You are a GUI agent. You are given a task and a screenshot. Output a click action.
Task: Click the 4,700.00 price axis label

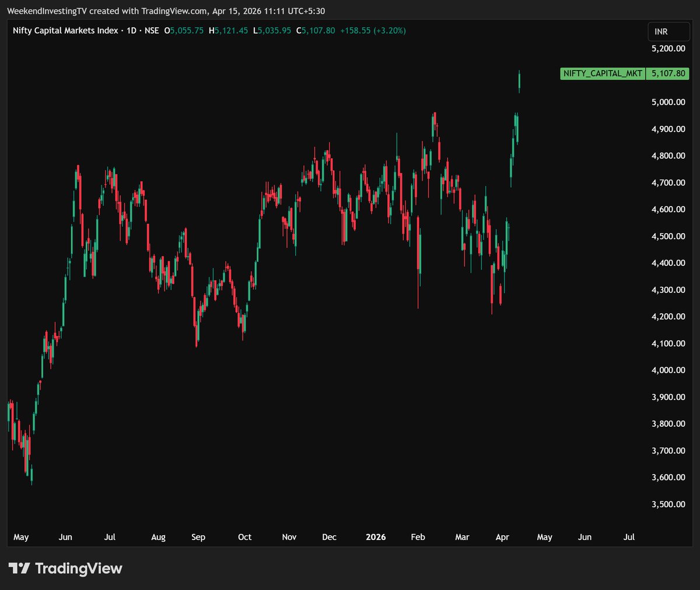[x=668, y=182]
